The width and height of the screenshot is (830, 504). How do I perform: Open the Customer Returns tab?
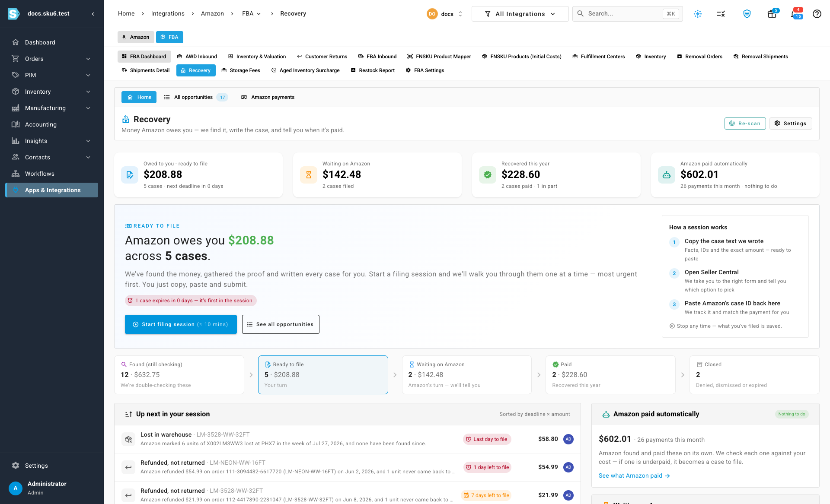(x=322, y=57)
